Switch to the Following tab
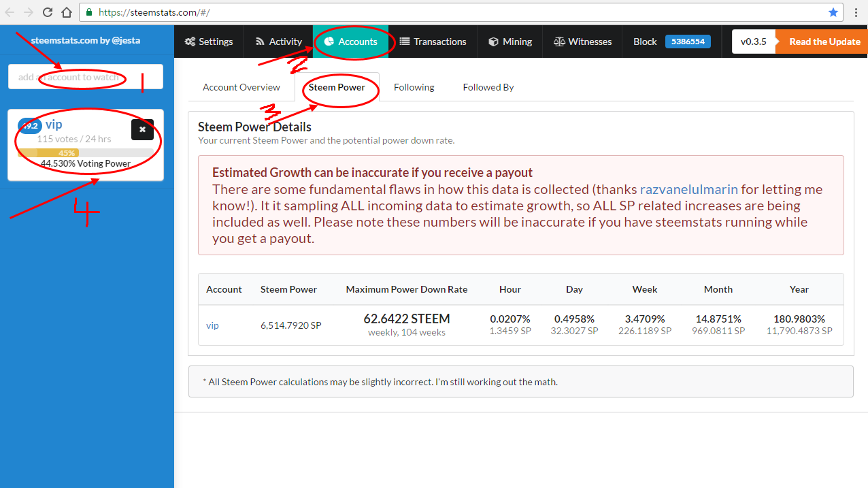Viewport: 868px width, 488px height. coord(414,87)
